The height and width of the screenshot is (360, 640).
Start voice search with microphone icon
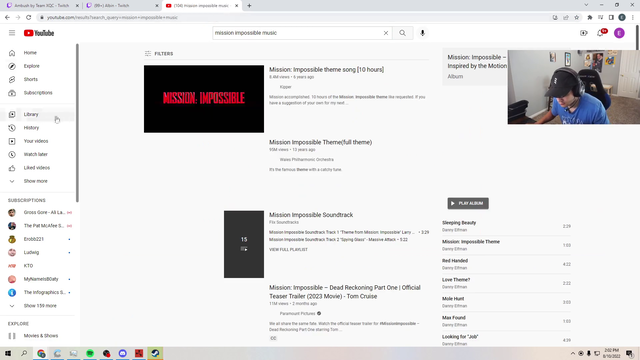(x=422, y=33)
